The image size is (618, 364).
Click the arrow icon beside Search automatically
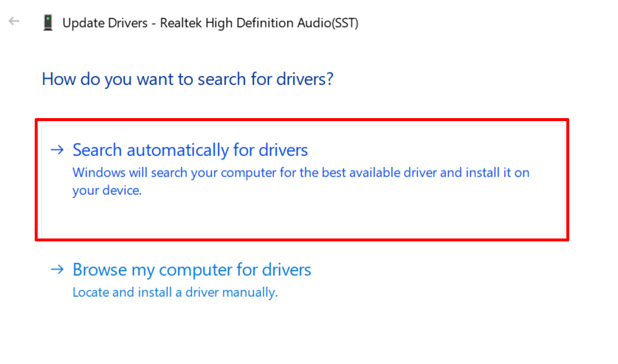pyautogui.click(x=58, y=150)
